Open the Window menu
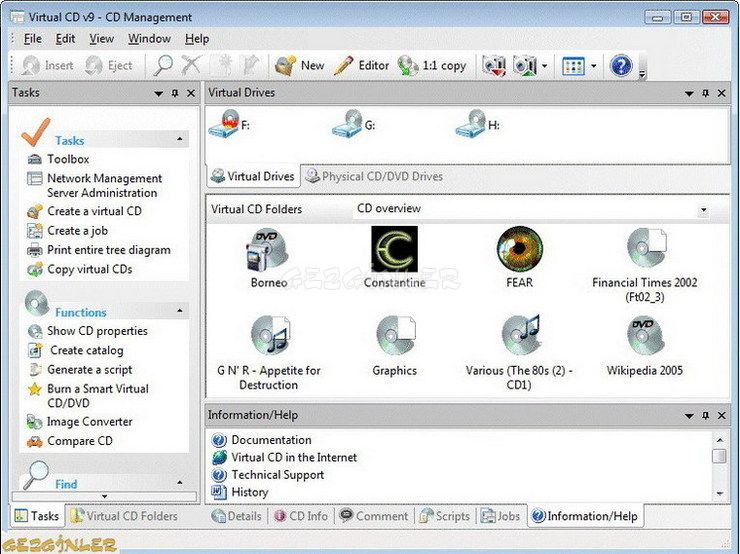Image resolution: width=740 pixels, height=554 pixels. point(149,39)
